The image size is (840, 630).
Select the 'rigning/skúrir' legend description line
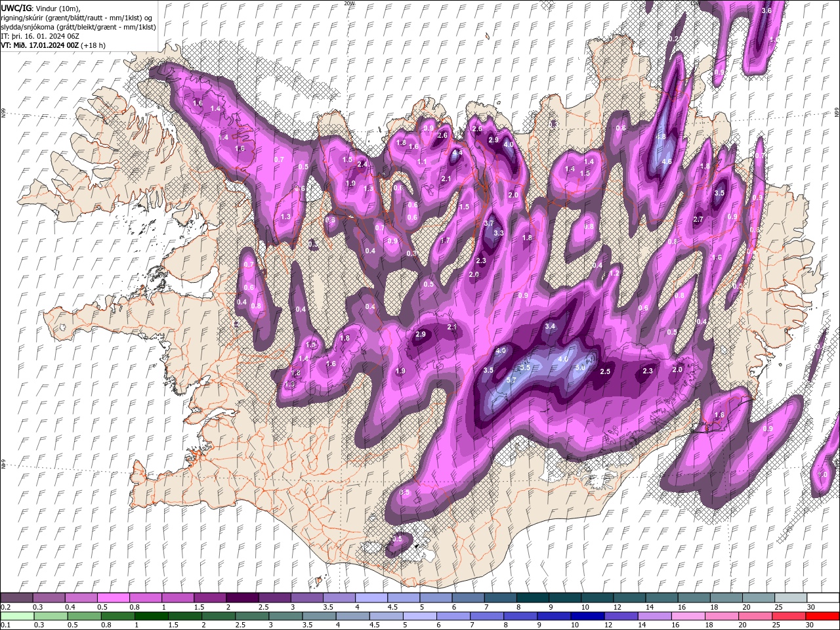77,17
